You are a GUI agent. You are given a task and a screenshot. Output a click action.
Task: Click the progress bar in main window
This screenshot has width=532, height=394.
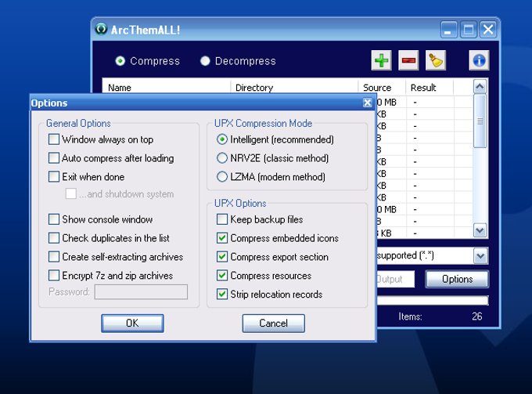pos(433,300)
